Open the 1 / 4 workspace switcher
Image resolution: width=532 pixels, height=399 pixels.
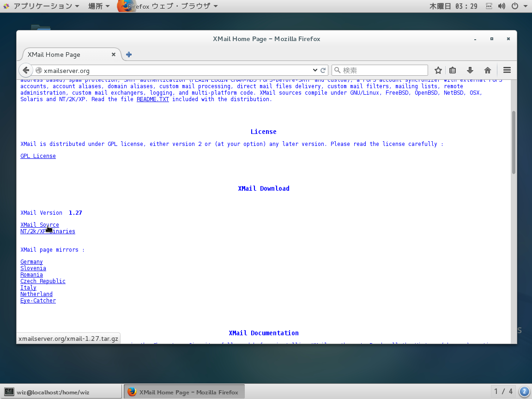click(x=503, y=392)
